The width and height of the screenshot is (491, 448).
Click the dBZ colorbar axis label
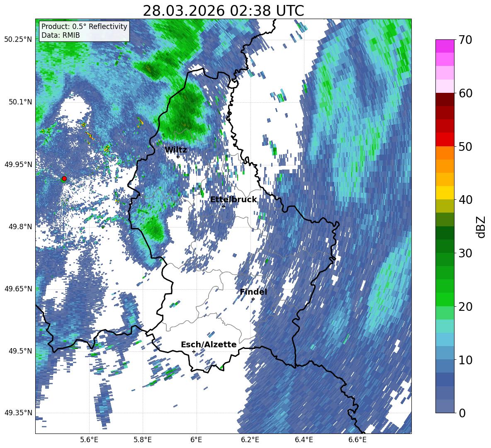[x=481, y=227]
